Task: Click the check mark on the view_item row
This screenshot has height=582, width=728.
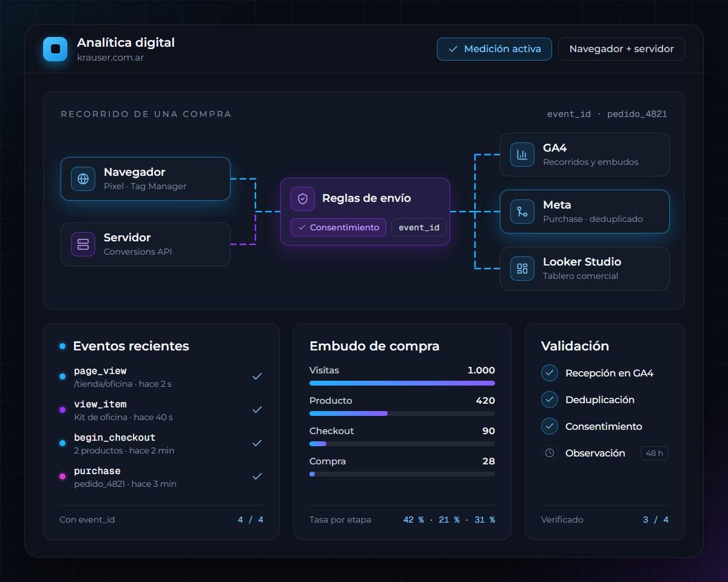Action: point(257,410)
